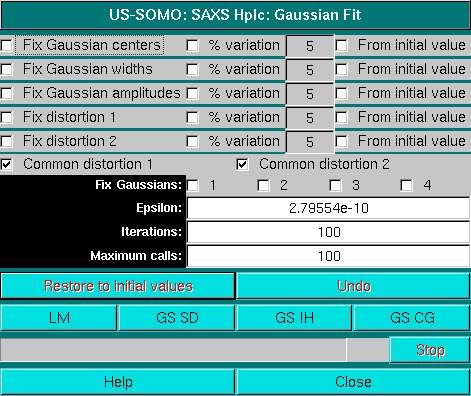The width and height of the screenshot is (471, 396).
Task: Enable Fix Gaussian centers checkbox
Action: [x=6, y=45]
